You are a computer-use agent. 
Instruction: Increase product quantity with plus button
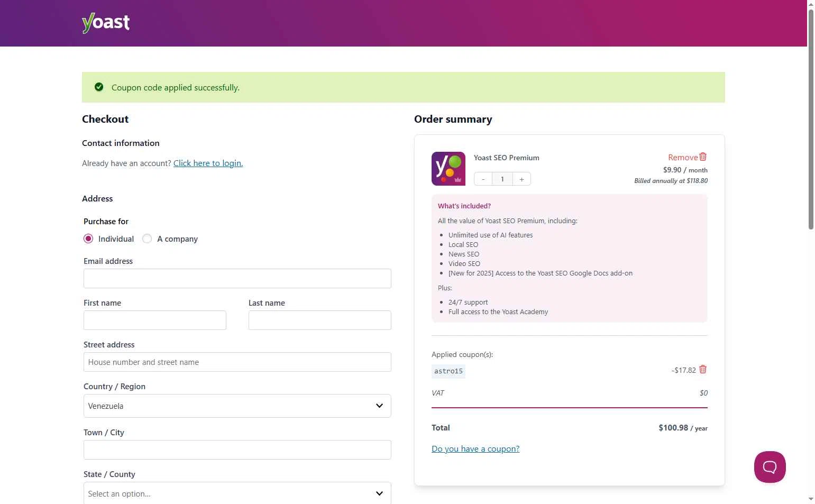(x=521, y=179)
